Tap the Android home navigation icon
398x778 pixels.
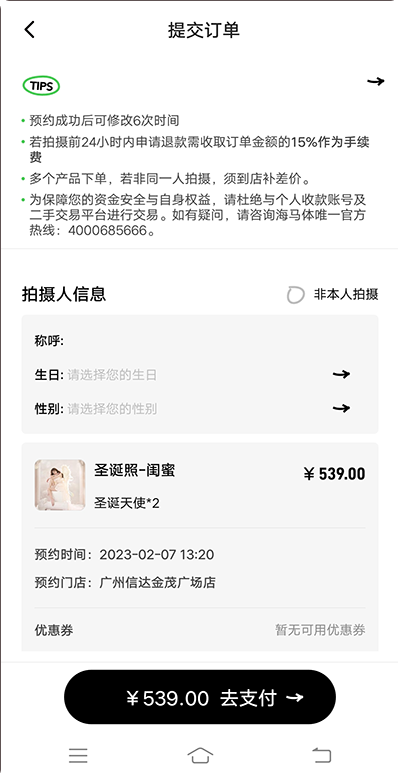click(x=200, y=755)
